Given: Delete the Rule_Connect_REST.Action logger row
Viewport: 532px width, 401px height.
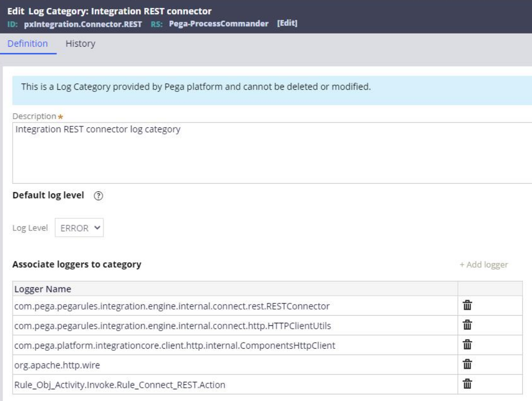Looking at the screenshot, I should tap(467, 384).
